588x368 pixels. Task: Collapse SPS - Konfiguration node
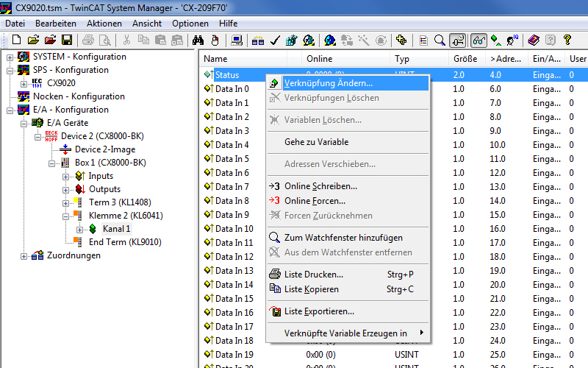tap(10, 71)
